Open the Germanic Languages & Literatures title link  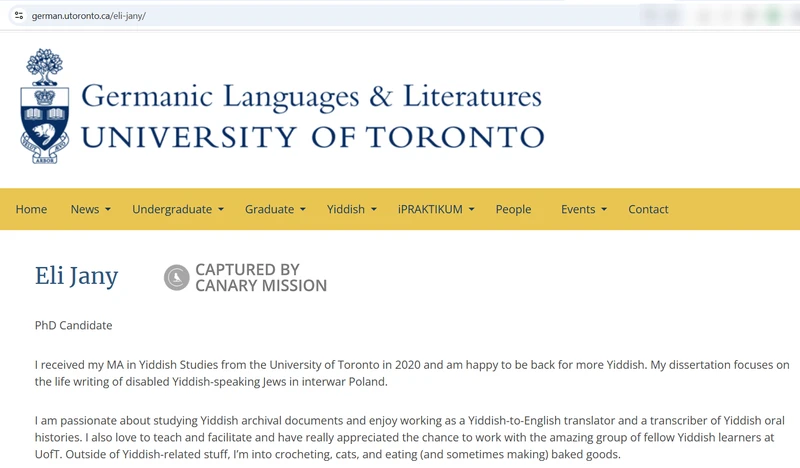point(311,97)
